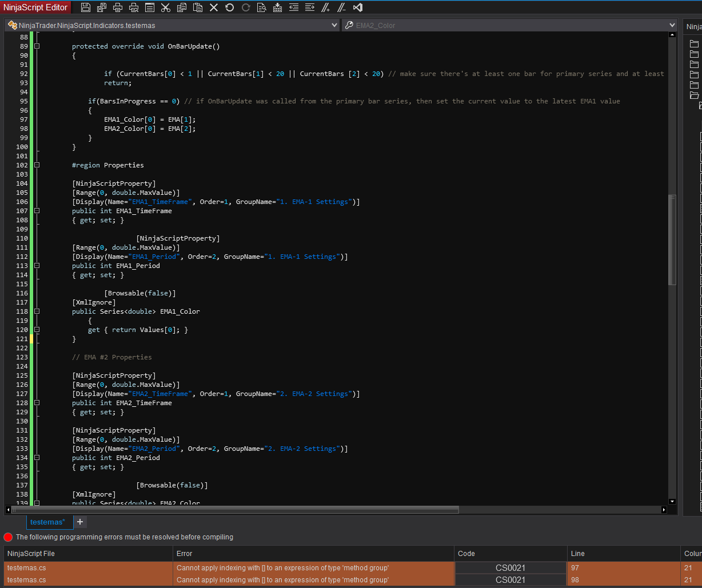The image size is (702, 588).
Task: Collapse the OnBarUpdate method block
Action: 37,46
